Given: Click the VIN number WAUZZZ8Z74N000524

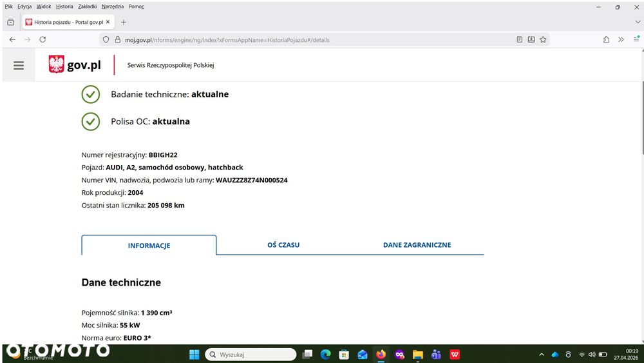Looking at the screenshot, I should [251, 180].
